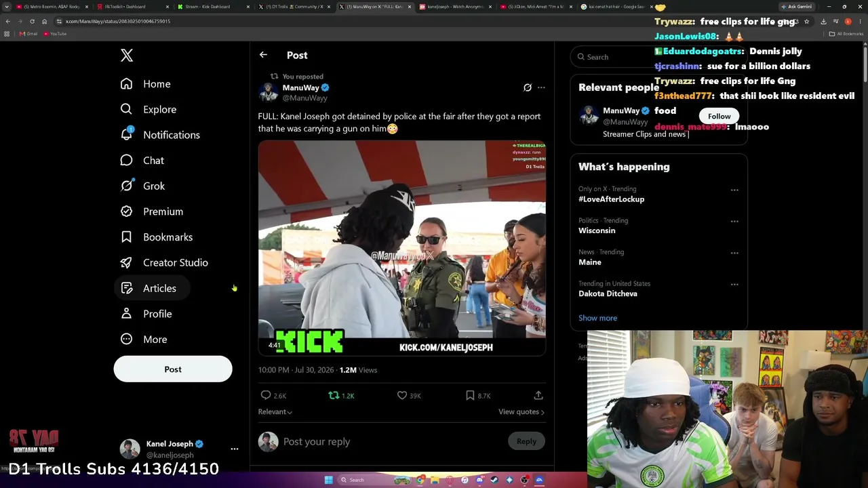
Task: Open Kanel Joseph account switcher menu
Action: tap(234, 449)
